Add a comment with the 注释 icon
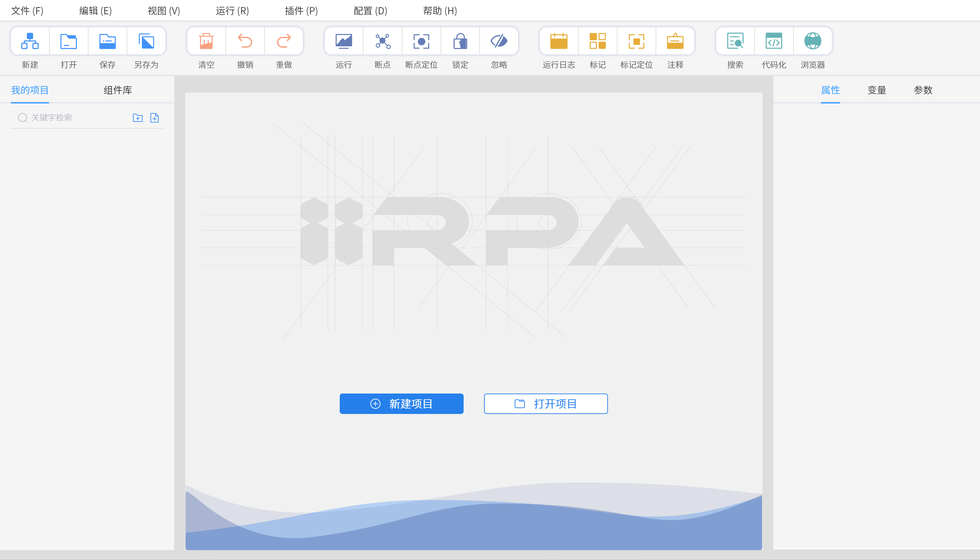This screenshot has width=980, height=560. pos(675,41)
